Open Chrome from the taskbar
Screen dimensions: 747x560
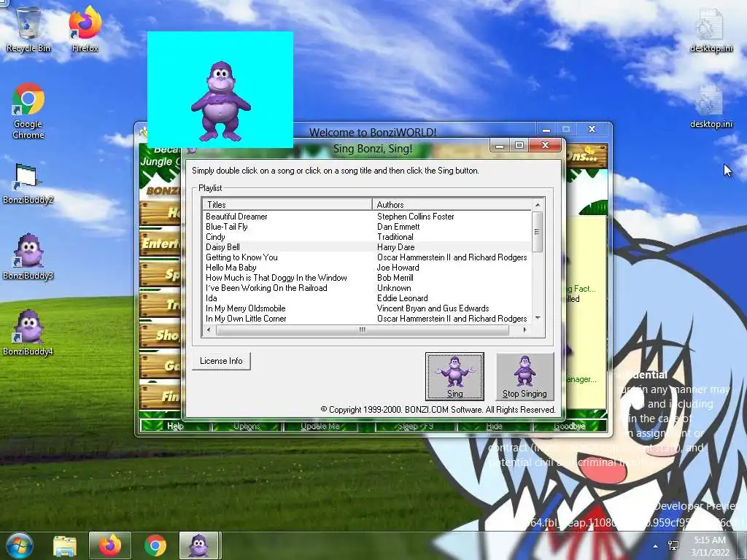coord(155,545)
